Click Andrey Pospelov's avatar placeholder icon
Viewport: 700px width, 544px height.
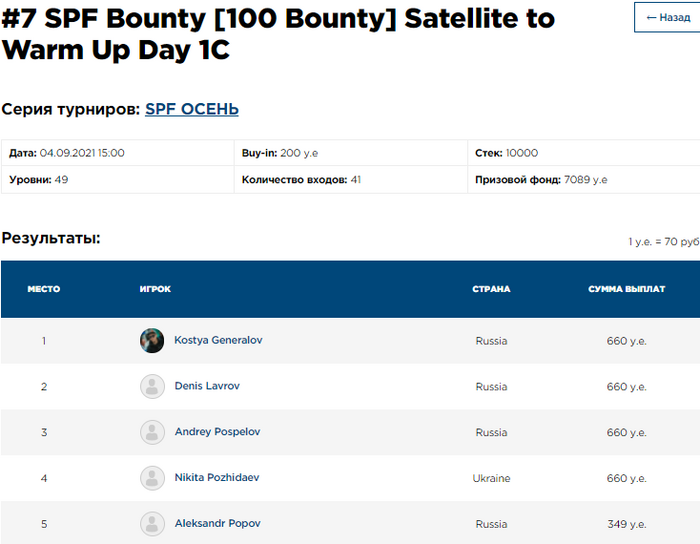click(x=152, y=432)
